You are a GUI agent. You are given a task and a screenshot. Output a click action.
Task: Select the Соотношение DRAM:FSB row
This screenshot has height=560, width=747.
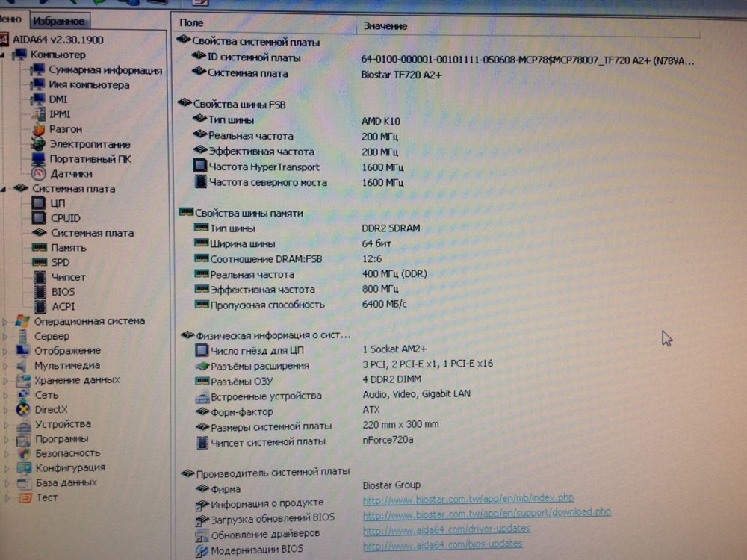(288, 259)
